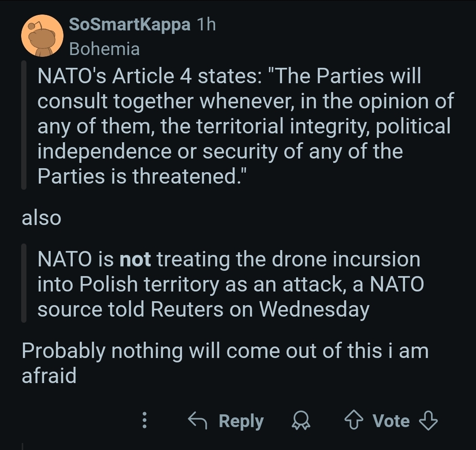Click the vertical bar beside Reuters quote
The width and height of the screenshot is (476, 450).
tap(24, 284)
